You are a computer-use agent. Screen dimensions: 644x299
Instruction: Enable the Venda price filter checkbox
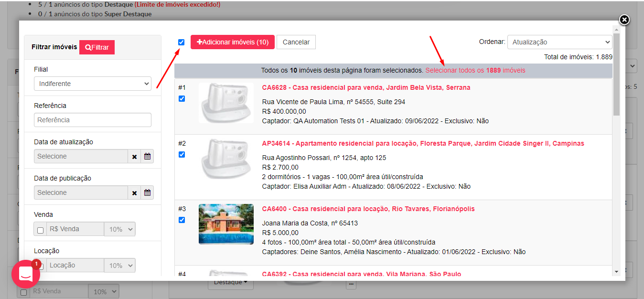[40, 230]
